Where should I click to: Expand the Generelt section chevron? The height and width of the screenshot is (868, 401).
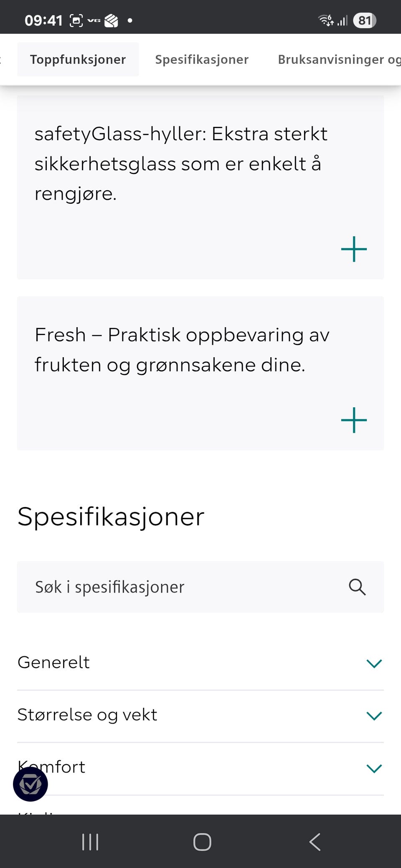374,663
